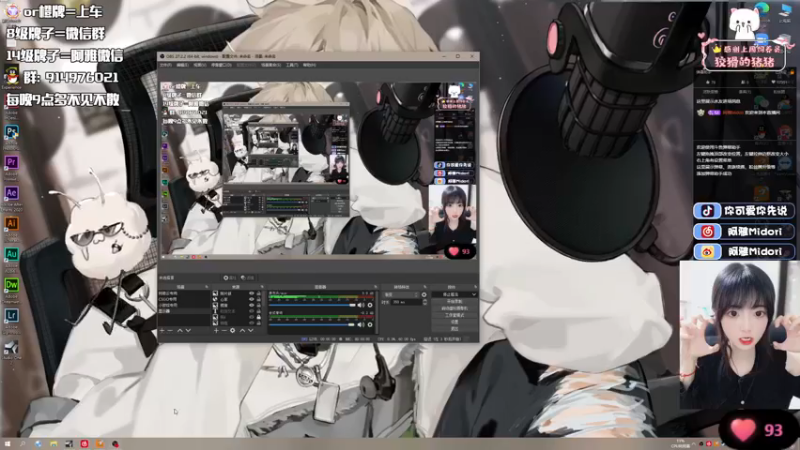Open Premiere Pro desktop shortcut

(x=11, y=163)
